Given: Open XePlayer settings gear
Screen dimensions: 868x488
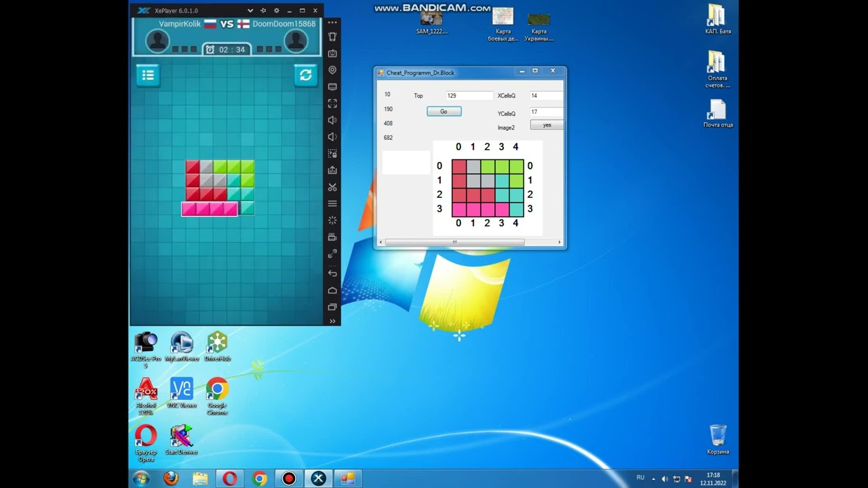Looking at the screenshot, I should click(276, 11).
